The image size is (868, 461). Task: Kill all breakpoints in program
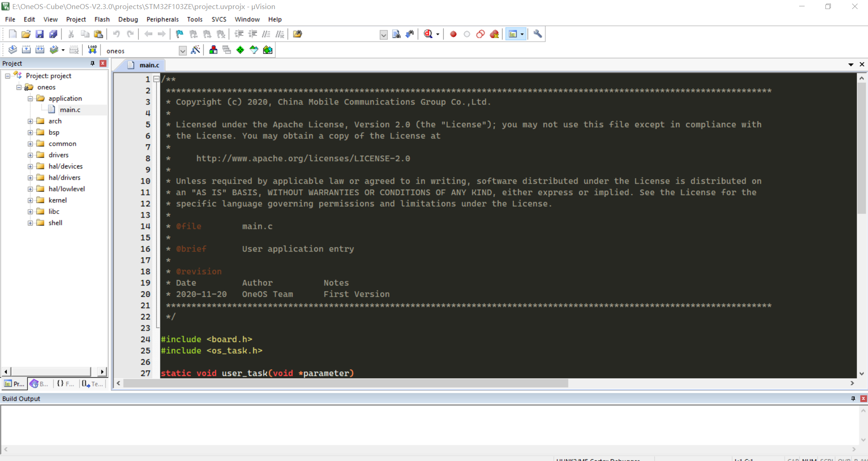pos(494,34)
